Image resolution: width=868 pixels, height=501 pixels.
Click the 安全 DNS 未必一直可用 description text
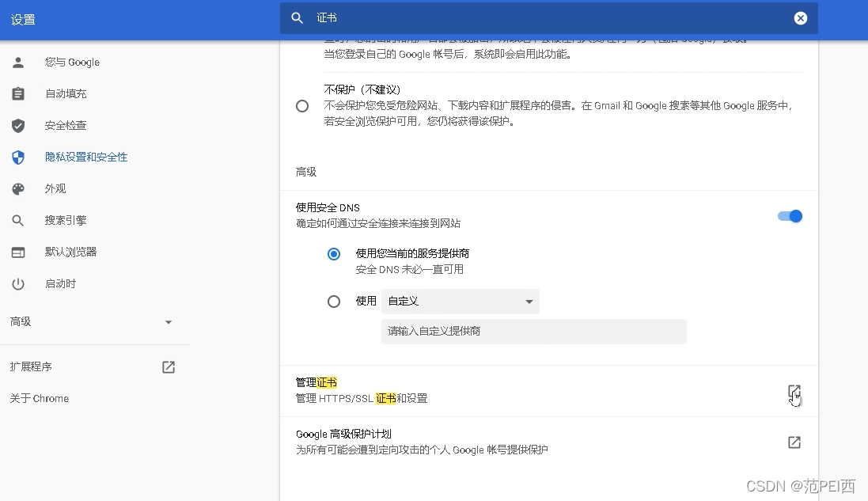coord(410,270)
